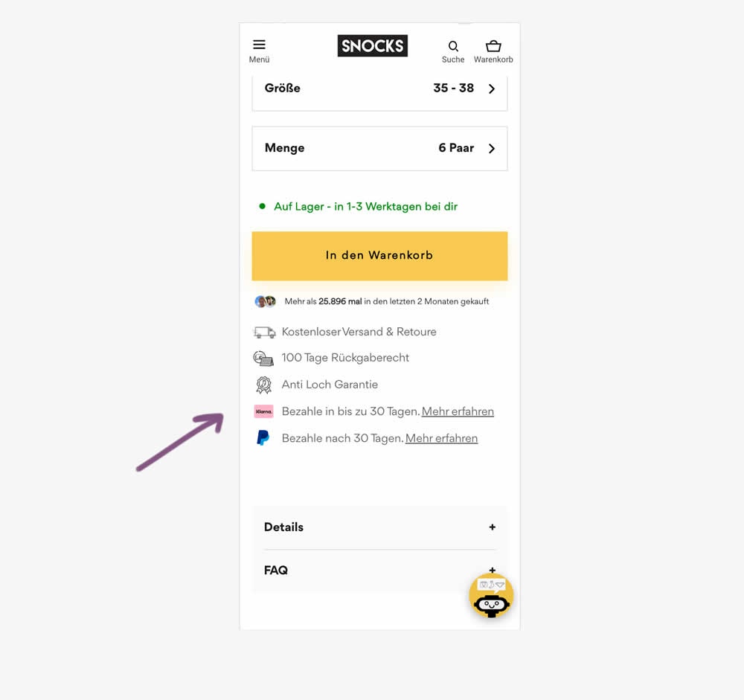The width and height of the screenshot is (744, 700).
Task: Click the 100 Tage Rückgaberecht calendar icon
Action: [x=263, y=359]
